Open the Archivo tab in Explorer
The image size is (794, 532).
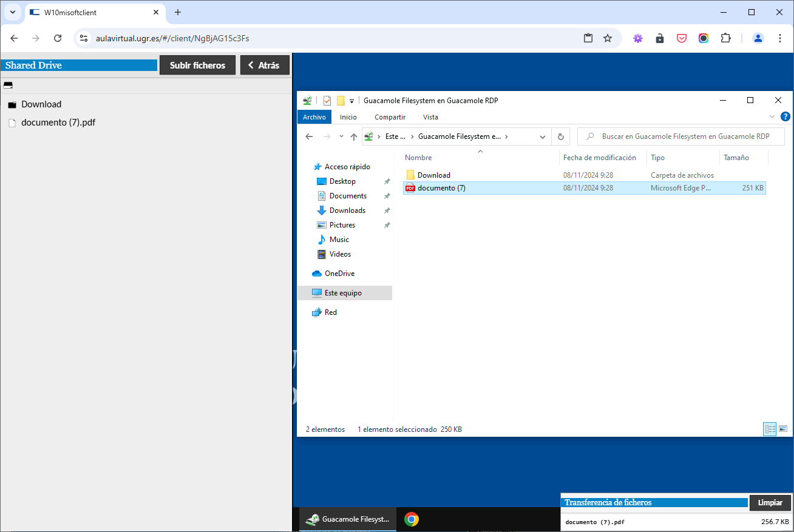(x=314, y=117)
